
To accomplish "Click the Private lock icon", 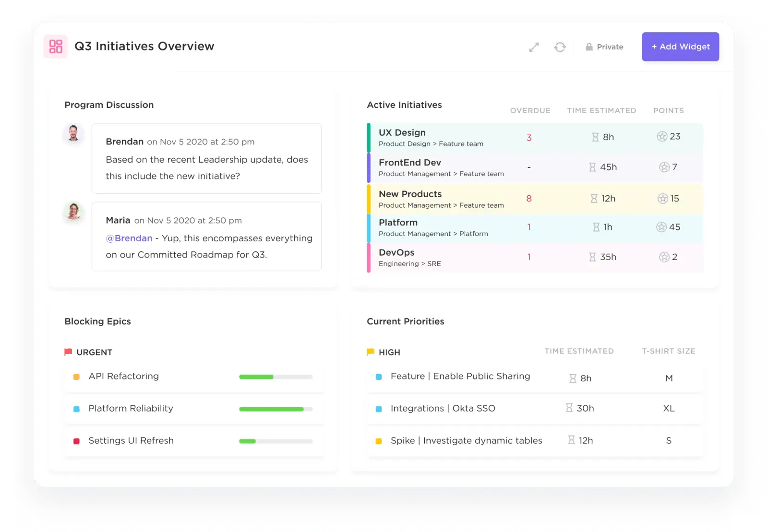I will point(589,47).
